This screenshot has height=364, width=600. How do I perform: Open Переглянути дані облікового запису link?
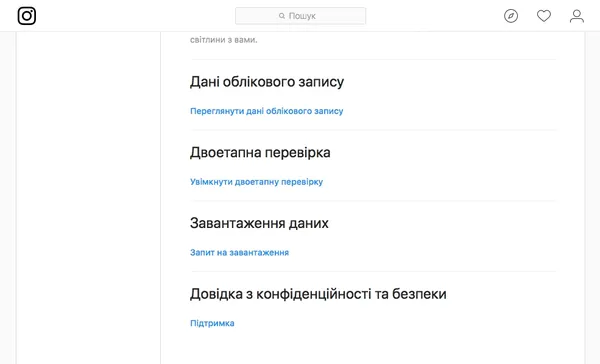pos(267,111)
